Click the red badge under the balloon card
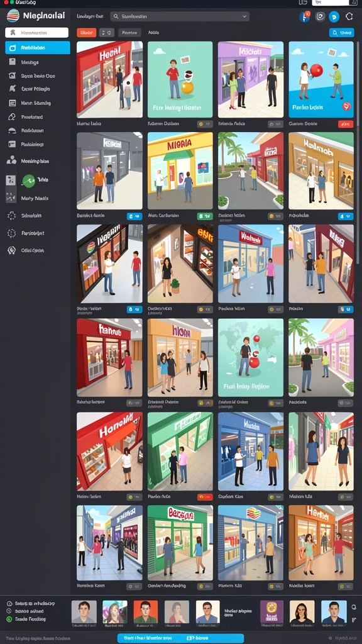This screenshot has width=362, height=644. pyautogui.click(x=346, y=124)
